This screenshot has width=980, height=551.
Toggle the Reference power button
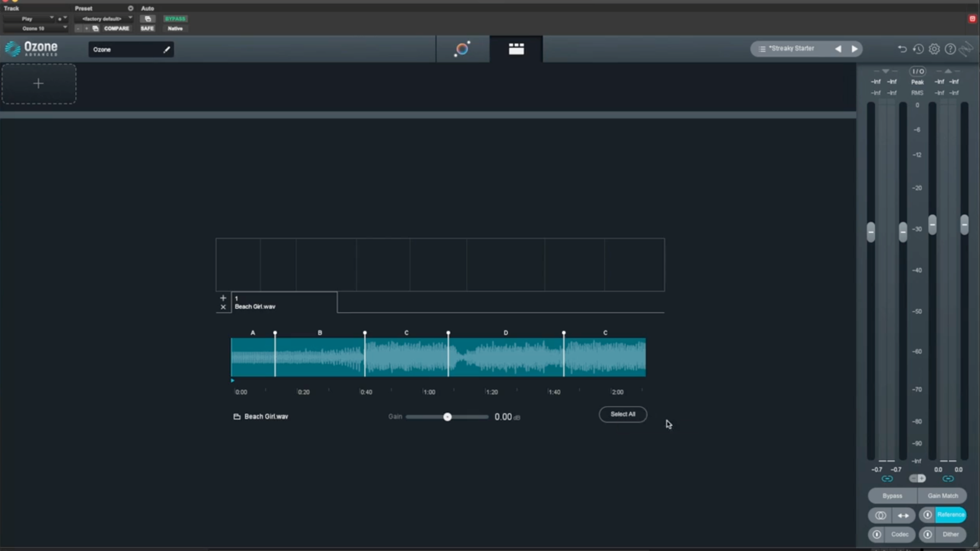coord(927,515)
